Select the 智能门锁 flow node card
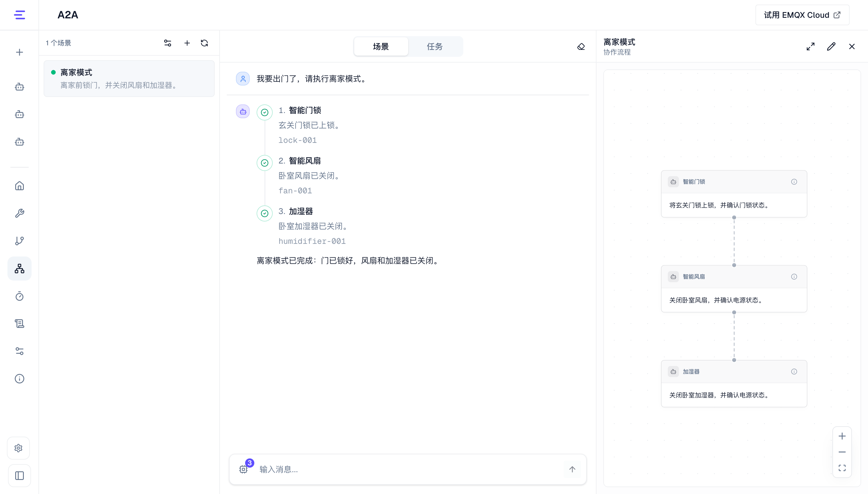The width and height of the screenshot is (868, 494). click(x=734, y=194)
